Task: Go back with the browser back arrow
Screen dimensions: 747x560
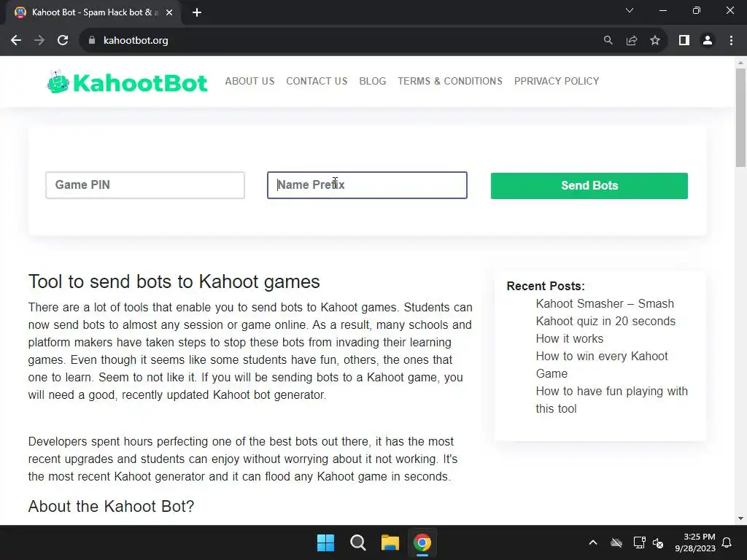Action: click(16, 41)
